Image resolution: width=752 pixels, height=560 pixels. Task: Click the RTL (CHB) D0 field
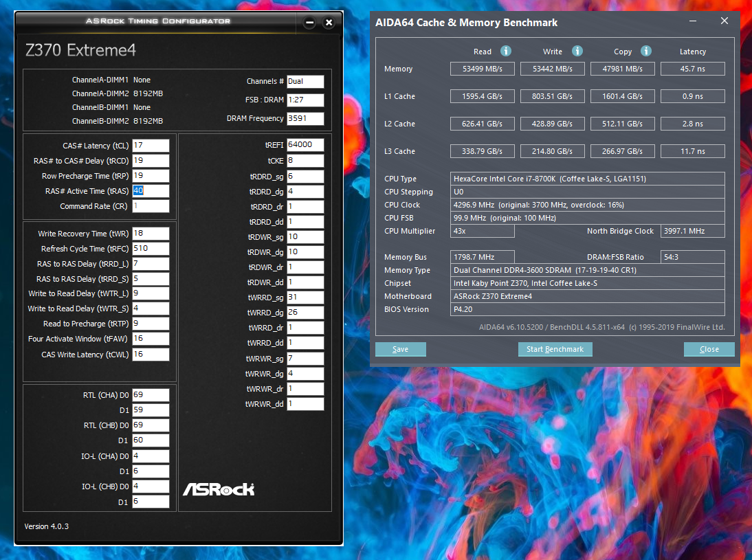(x=151, y=425)
